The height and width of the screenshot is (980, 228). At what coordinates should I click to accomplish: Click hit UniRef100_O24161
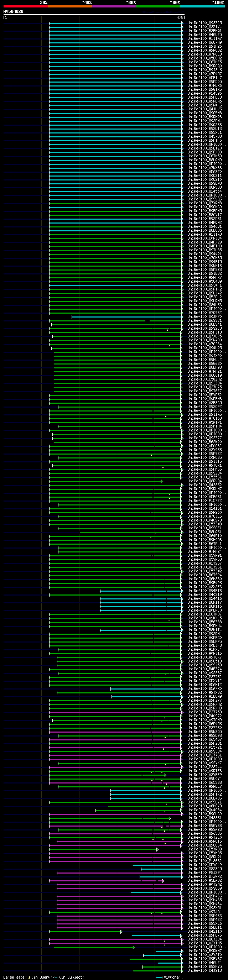point(205,509)
